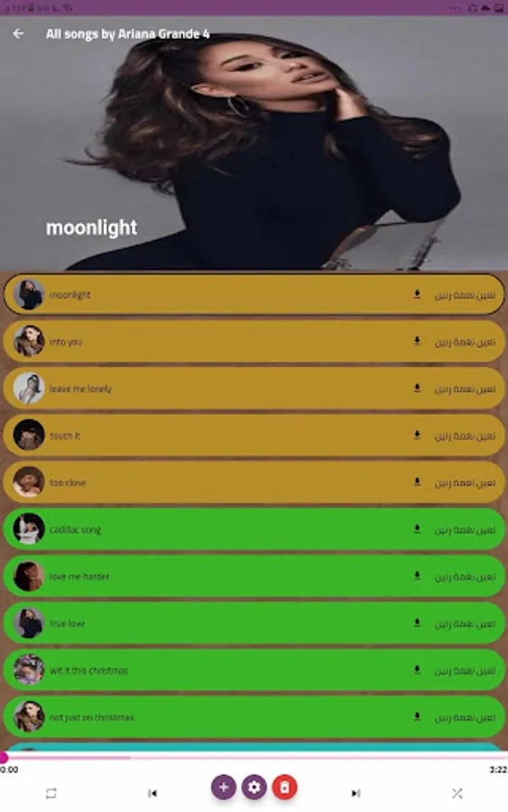
Task: Go to the previous track
Action: click(152, 793)
